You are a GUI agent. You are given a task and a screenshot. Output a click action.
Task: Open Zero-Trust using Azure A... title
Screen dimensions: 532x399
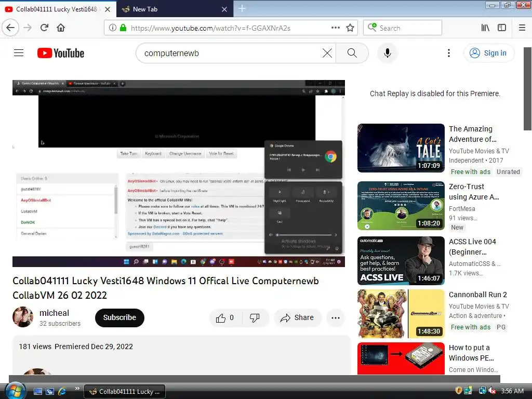click(474, 192)
